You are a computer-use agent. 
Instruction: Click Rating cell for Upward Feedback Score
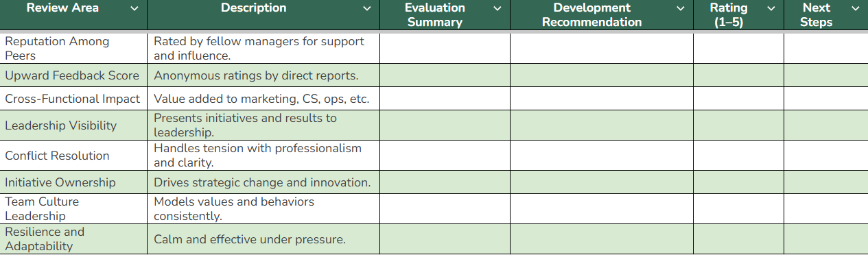click(739, 75)
